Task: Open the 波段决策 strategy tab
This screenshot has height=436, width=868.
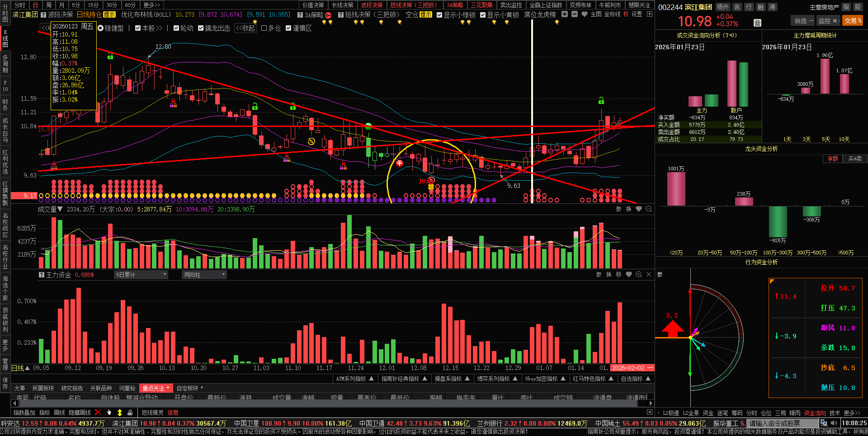Action: point(372,5)
